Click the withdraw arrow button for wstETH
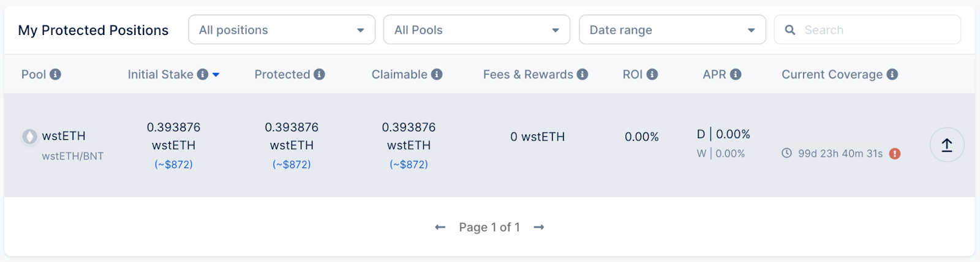Screen dimensions: 980x262 [x=947, y=145]
